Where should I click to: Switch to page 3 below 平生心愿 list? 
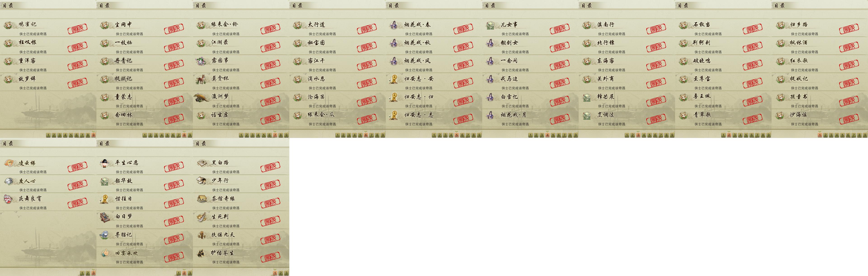point(190,273)
